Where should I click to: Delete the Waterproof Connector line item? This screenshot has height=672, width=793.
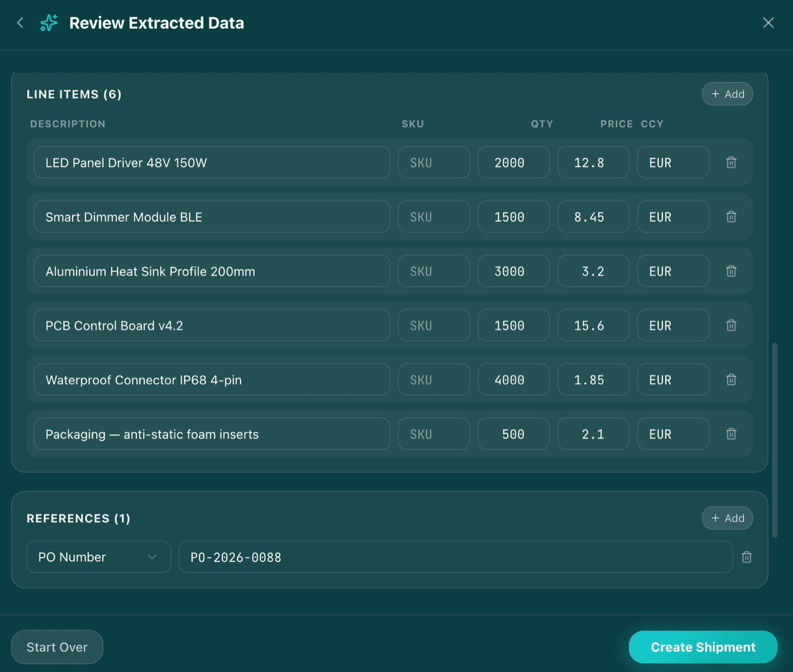pos(731,380)
